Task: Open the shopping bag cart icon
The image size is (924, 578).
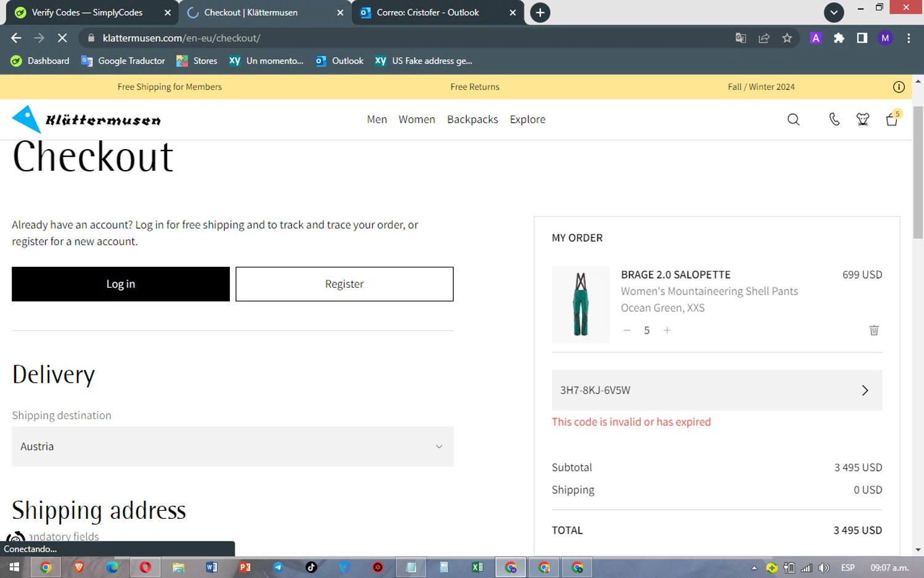Action: coord(892,119)
